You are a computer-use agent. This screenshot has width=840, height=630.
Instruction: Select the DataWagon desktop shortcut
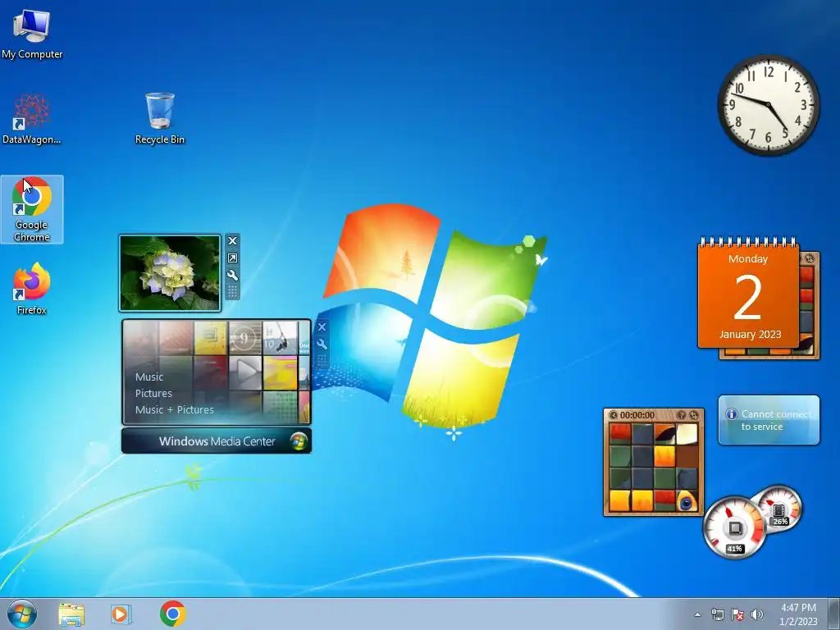pos(32,119)
